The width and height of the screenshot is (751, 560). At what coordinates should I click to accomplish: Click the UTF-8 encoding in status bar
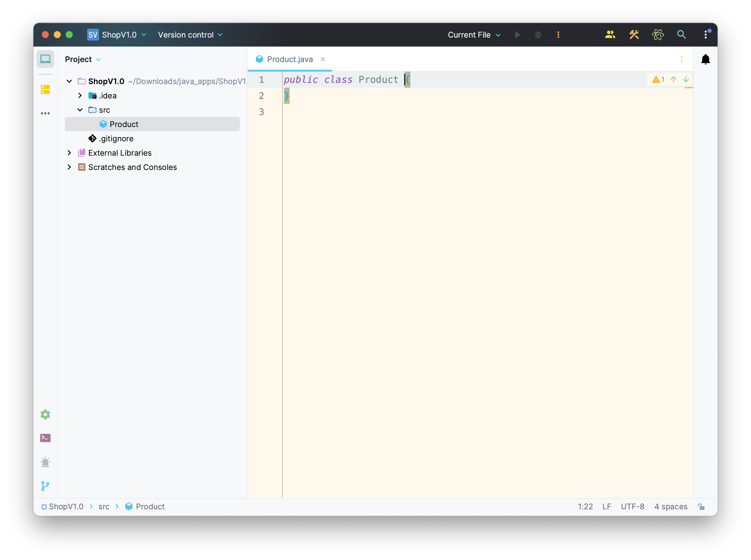[x=633, y=506]
